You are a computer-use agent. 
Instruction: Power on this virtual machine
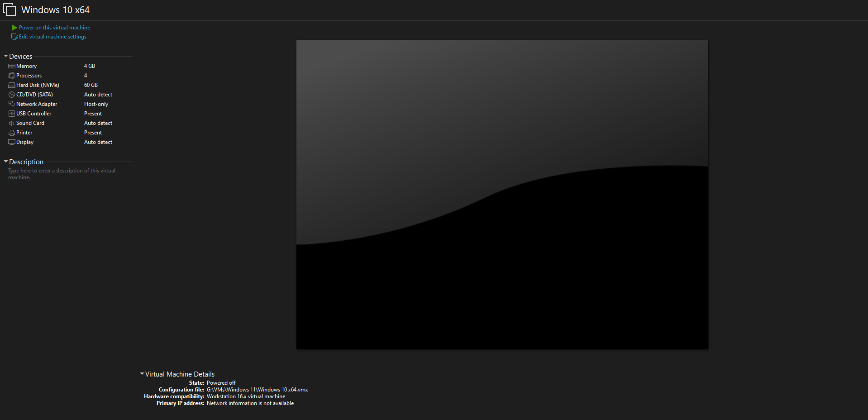54,28
